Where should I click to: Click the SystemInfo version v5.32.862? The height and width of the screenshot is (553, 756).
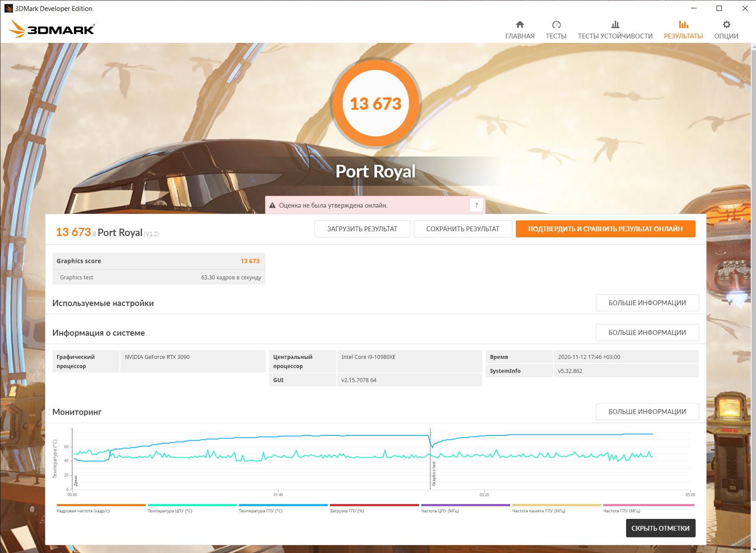pos(570,371)
